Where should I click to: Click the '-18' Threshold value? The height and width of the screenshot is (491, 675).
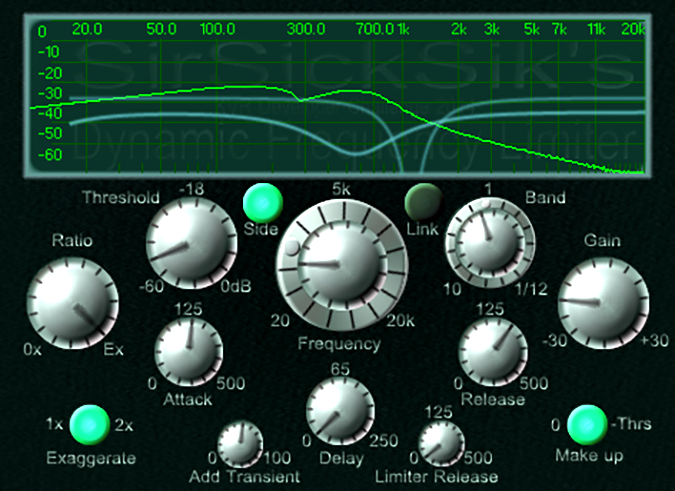pyautogui.click(x=192, y=189)
